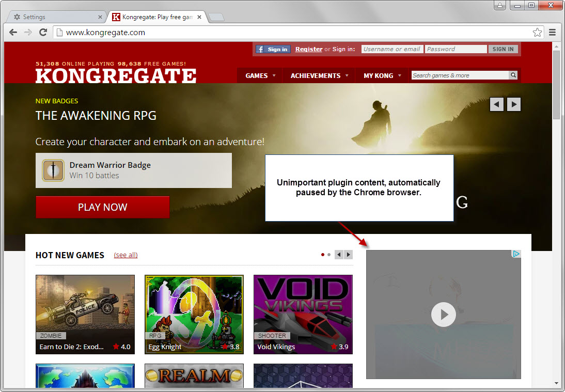Screen dimensions: 565x392
Task: Open the Chrome hamburger menu
Action: click(553, 33)
